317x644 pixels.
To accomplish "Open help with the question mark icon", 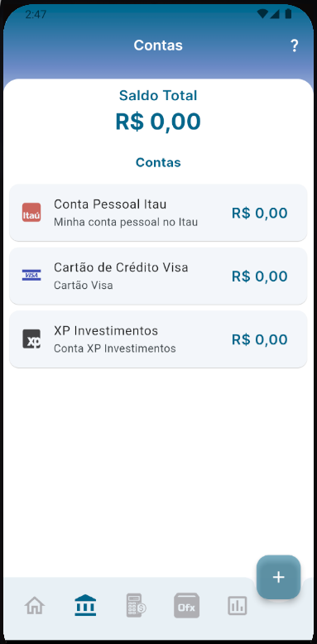I will [x=294, y=46].
